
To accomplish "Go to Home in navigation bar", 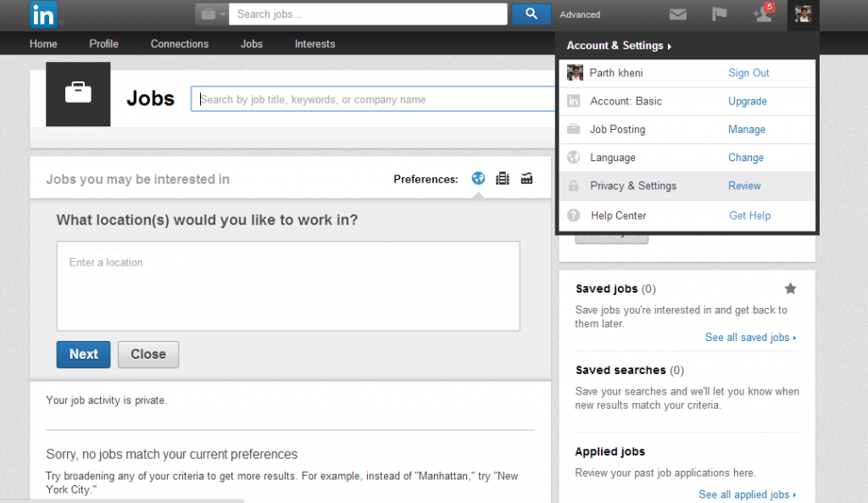I will (x=43, y=44).
